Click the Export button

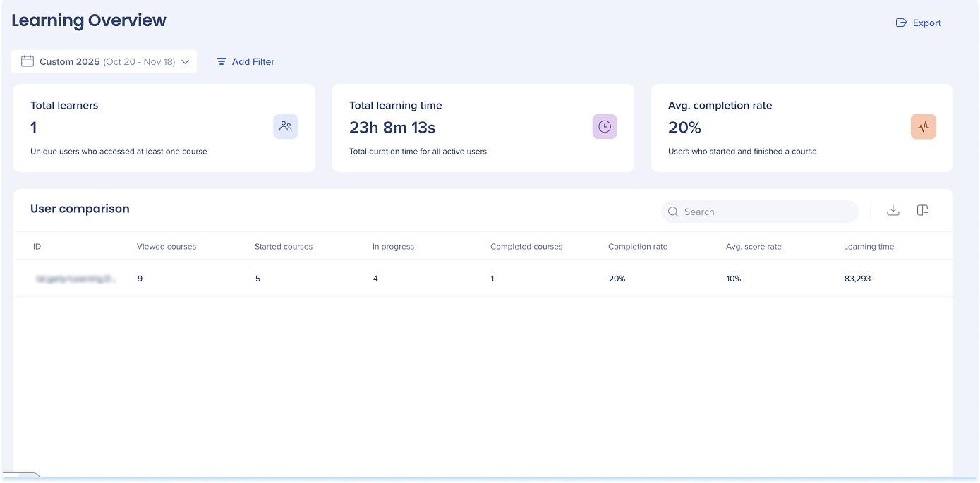(x=919, y=23)
